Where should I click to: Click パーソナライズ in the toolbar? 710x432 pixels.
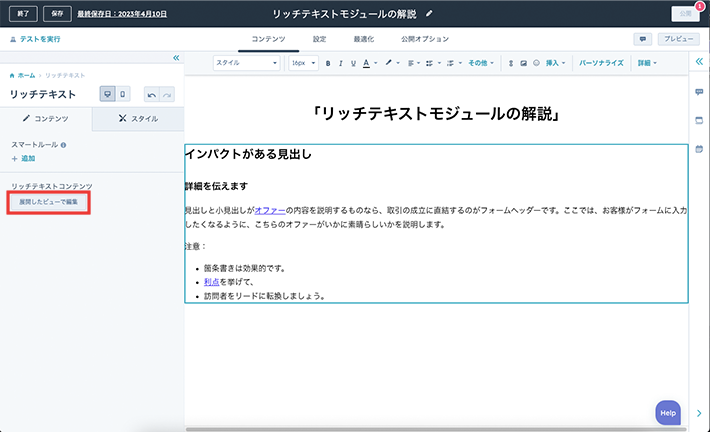(601, 63)
